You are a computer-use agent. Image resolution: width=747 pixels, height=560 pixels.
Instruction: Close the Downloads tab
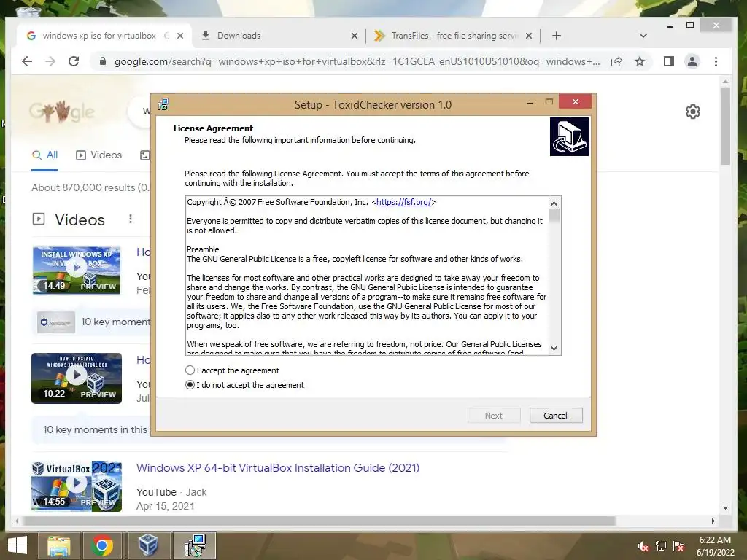355,36
